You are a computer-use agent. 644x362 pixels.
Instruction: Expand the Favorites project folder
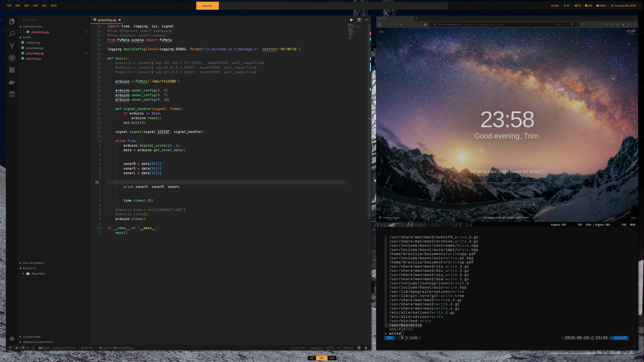[x=38, y=274]
